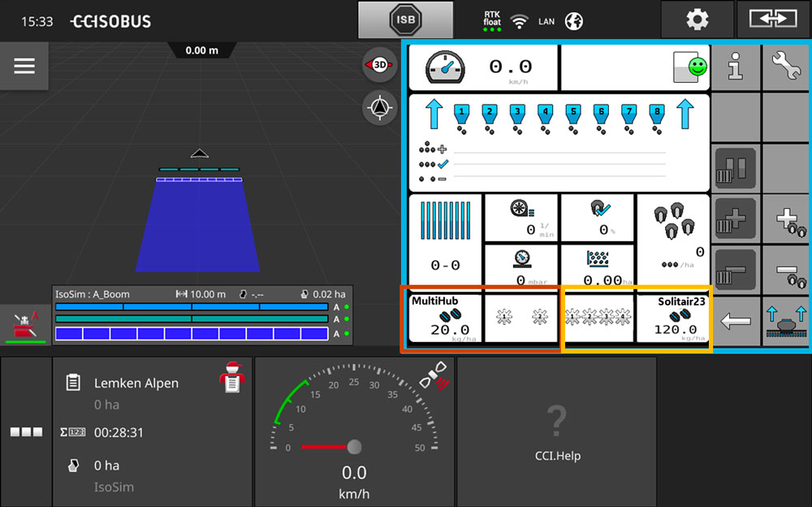Select the Solitair23 120.0 kg/ha rate field
This screenshot has height=507, width=812.
tap(672, 318)
